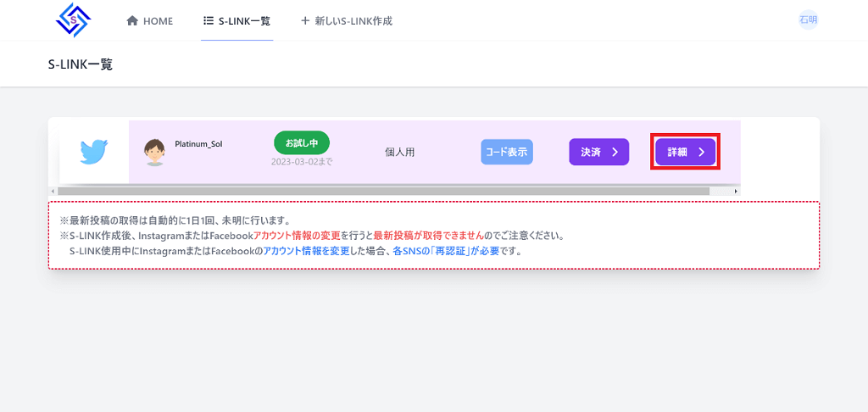
Task: Click the Twitter bird icon
Action: (94, 152)
